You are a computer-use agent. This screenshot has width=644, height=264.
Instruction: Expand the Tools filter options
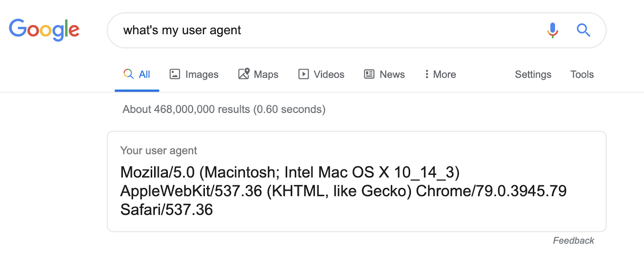(582, 74)
